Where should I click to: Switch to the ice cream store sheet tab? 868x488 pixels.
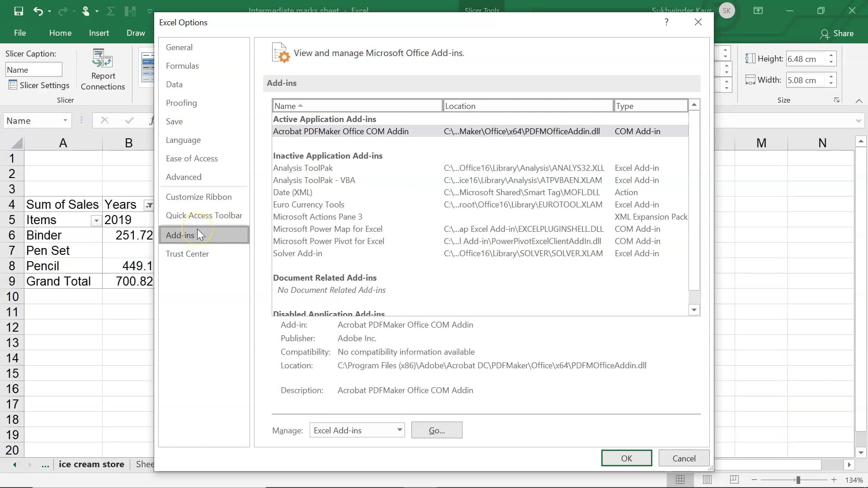point(91,464)
